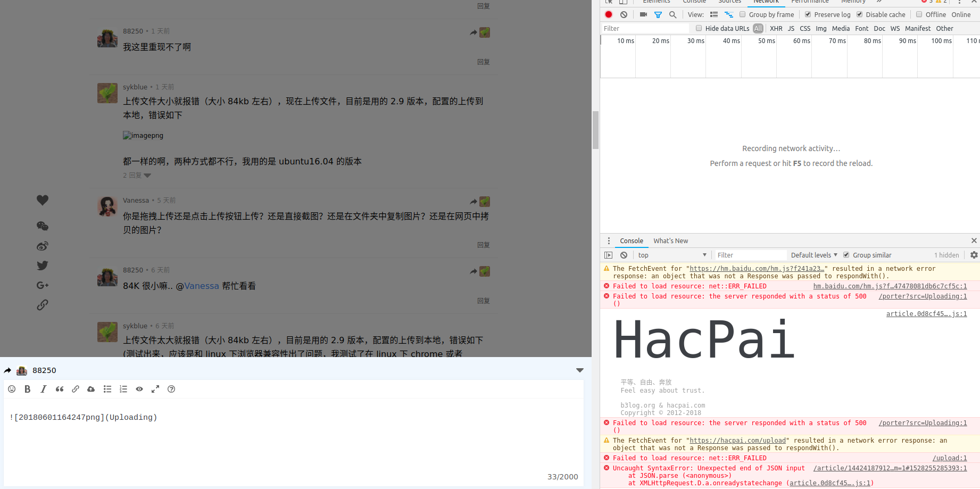Clear the network log
Screen dimensions: 980x489
pos(624,14)
